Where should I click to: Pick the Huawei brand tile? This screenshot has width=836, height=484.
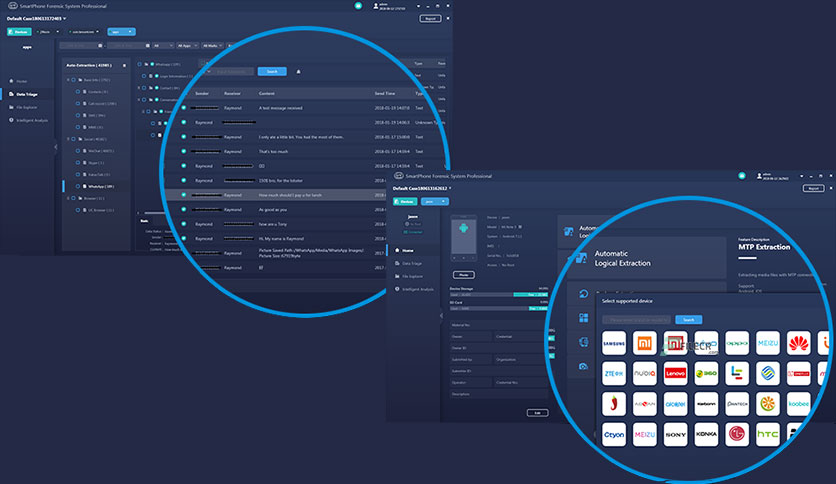point(798,343)
